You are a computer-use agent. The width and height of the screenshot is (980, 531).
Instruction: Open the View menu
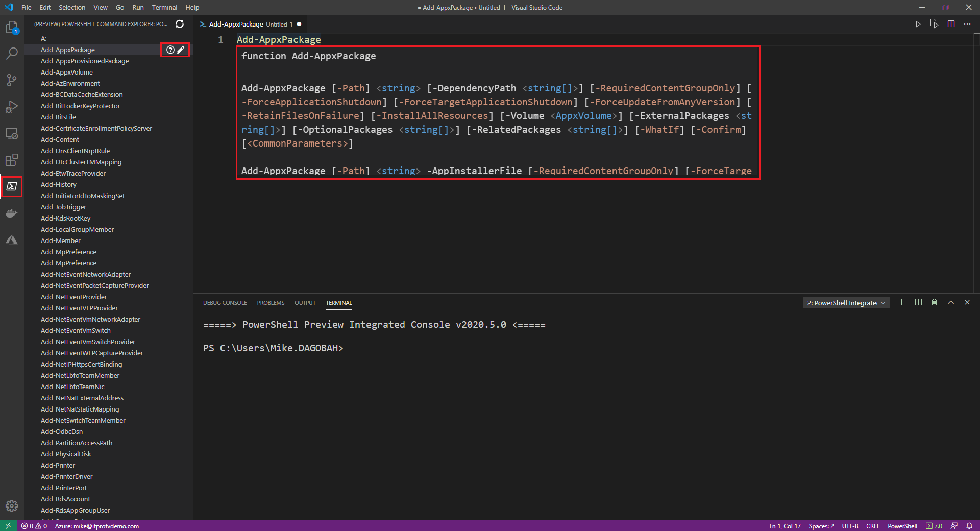click(x=101, y=7)
